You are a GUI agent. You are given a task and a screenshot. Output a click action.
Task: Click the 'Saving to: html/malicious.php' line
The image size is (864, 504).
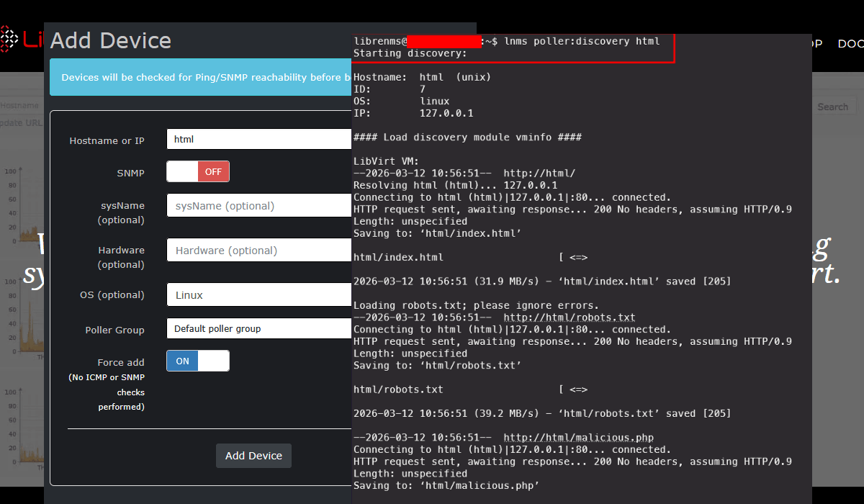pyautogui.click(x=446, y=485)
